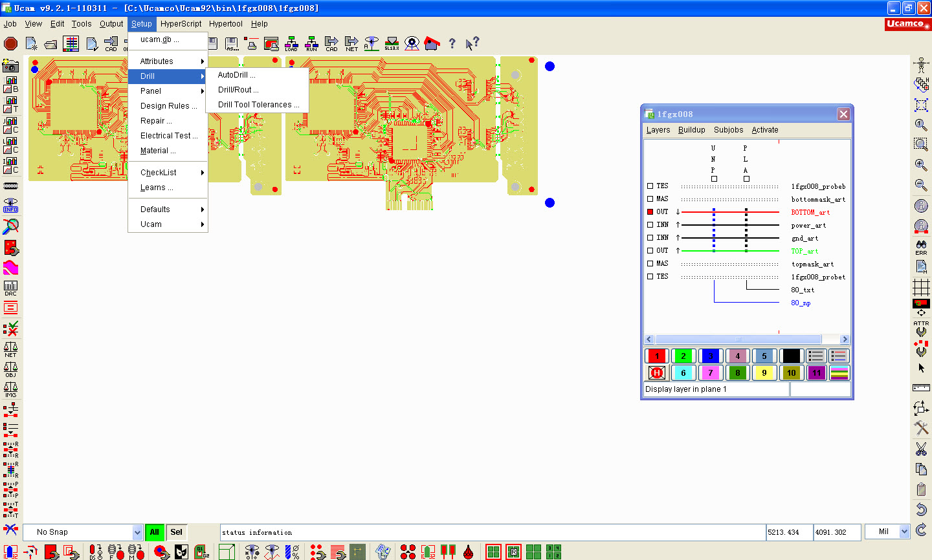Click the new job document icon

pos(31,43)
